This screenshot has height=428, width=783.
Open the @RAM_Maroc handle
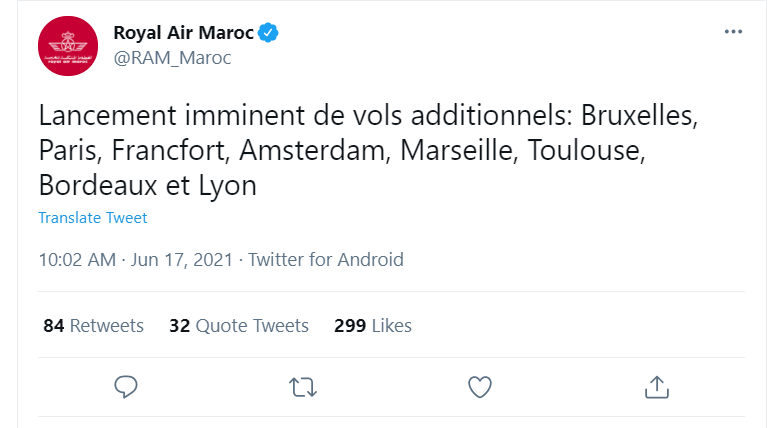click(x=172, y=58)
